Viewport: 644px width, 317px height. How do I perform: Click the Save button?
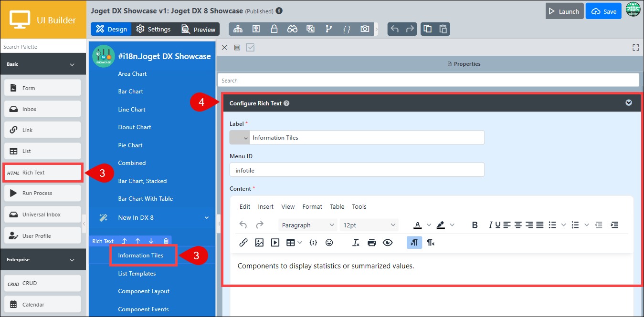pyautogui.click(x=603, y=11)
